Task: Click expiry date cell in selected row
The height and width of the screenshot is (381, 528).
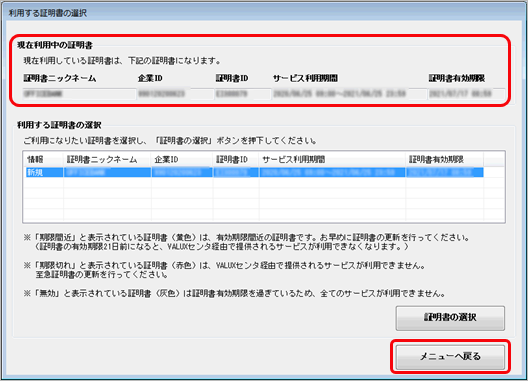Action: (x=444, y=172)
